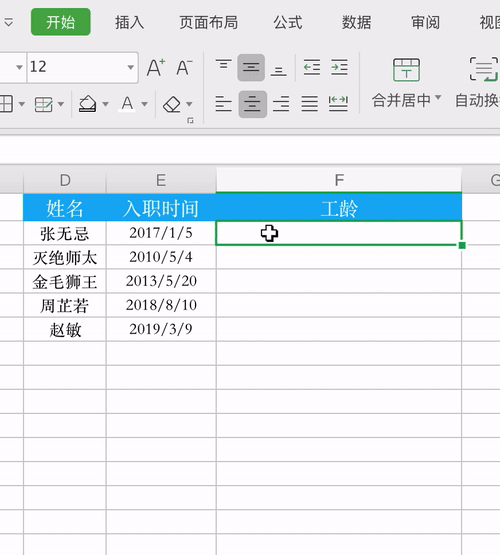Select the cell 赵敏
The height and width of the screenshot is (555, 500).
tap(65, 330)
